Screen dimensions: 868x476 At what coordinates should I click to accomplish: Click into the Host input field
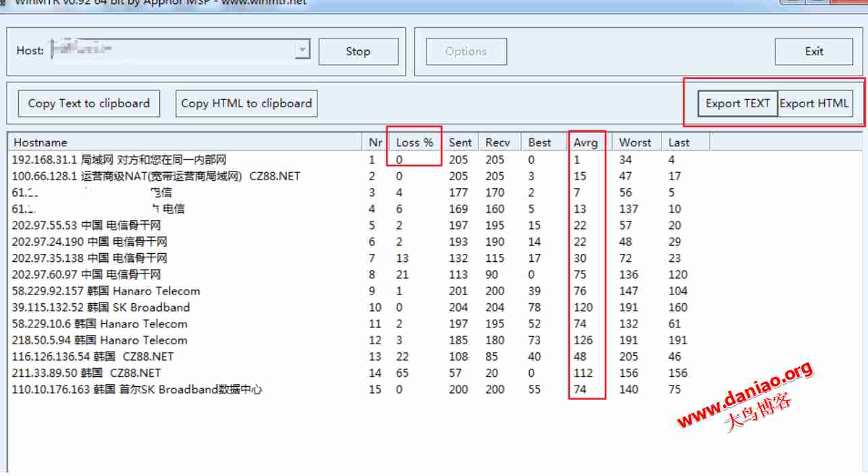click(172, 50)
